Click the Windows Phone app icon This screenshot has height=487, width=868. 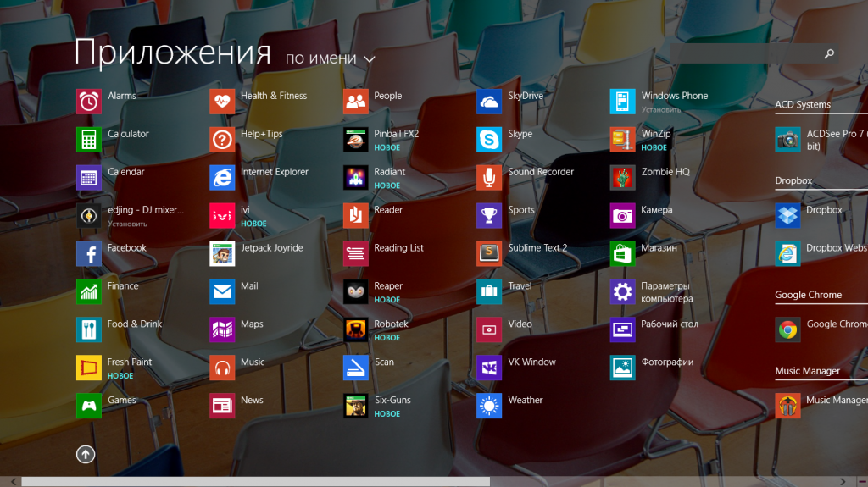(x=622, y=102)
